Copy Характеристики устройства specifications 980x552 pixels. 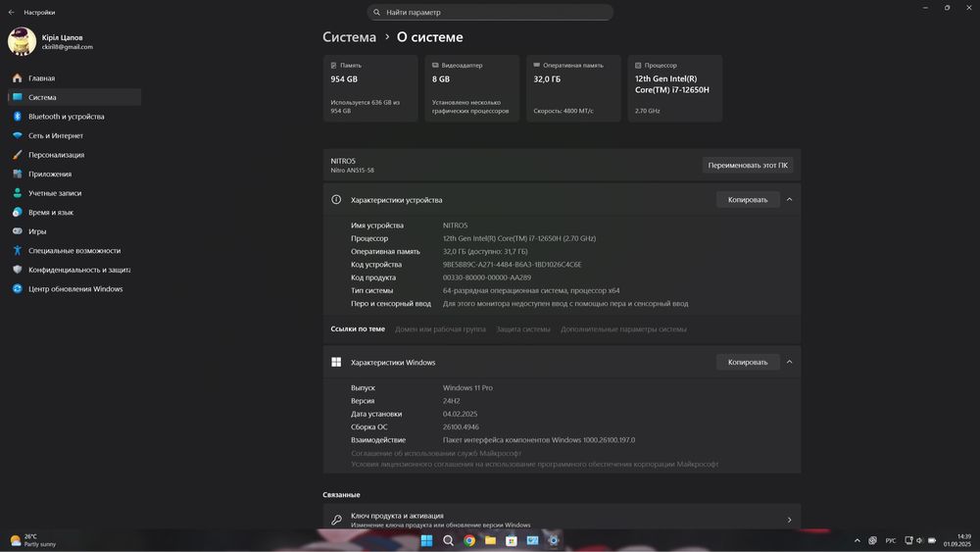click(x=748, y=199)
